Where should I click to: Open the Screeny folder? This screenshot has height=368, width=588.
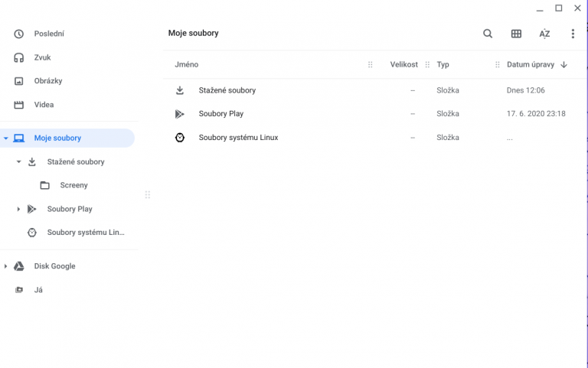(73, 185)
